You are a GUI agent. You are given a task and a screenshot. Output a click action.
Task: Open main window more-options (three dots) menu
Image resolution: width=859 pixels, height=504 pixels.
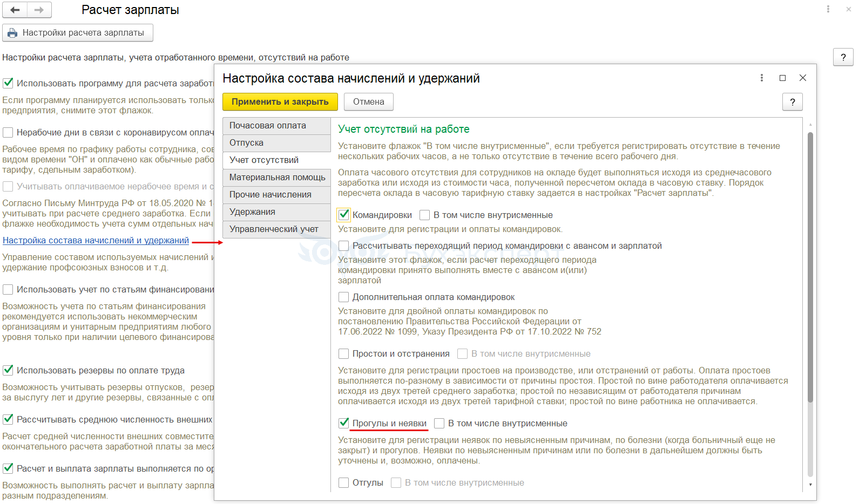[828, 9]
